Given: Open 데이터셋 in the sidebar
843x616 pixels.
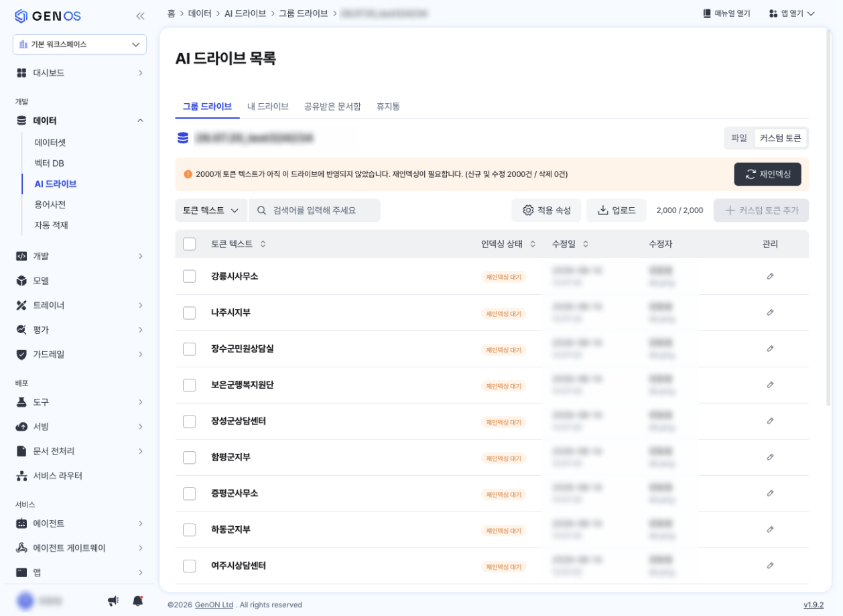Looking at the screenshot, I should [x=50, y=142].
